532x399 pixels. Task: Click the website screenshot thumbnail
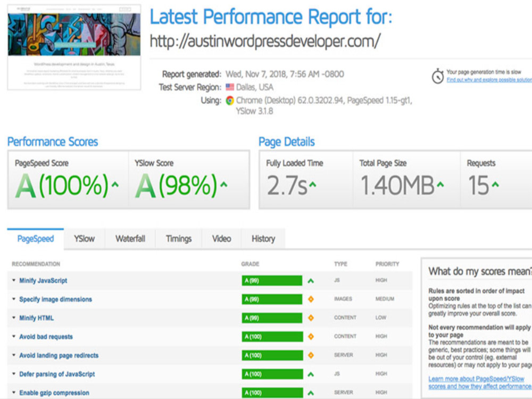point(74,47)
